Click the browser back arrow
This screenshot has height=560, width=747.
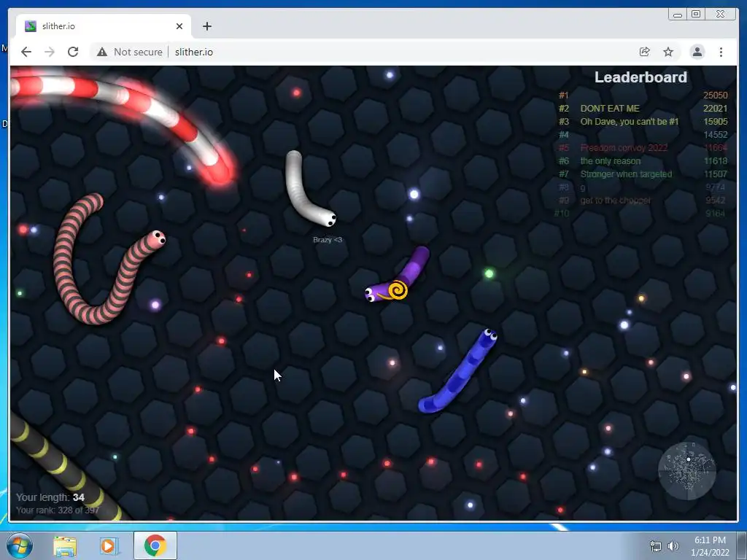pyautogui.click(x=26, y=52)
